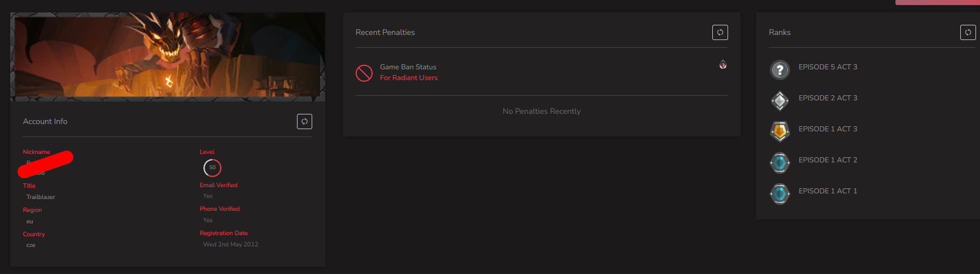Click the For Radiant Users link
This screenshot has height=274, width=980.
[x=409, y=78]
